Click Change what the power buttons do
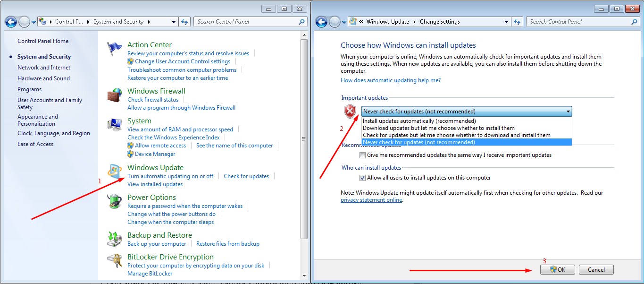This screenshot has width=644, height=284. point(171,214)
